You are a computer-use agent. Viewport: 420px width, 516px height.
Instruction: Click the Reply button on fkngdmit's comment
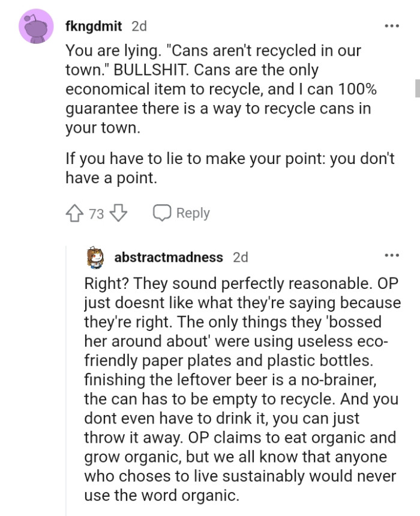click(x=180, y=213)
